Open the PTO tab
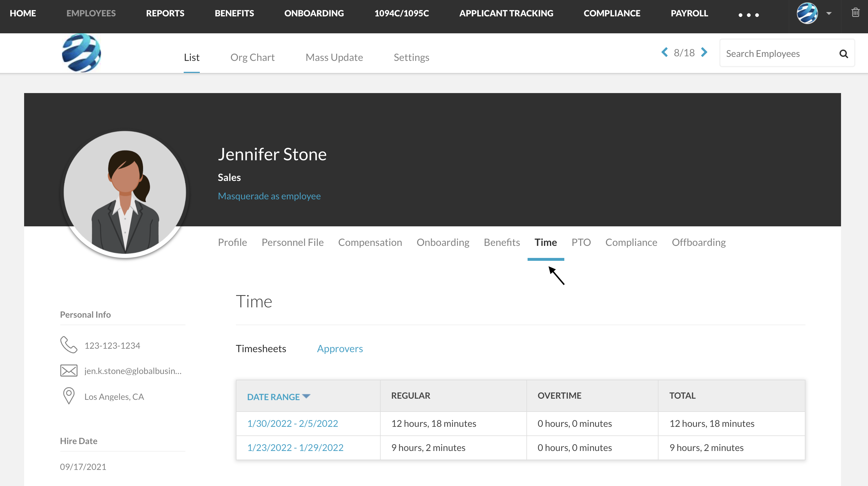Viewport: 868px width, 486px height. click(x=581, y=242)
